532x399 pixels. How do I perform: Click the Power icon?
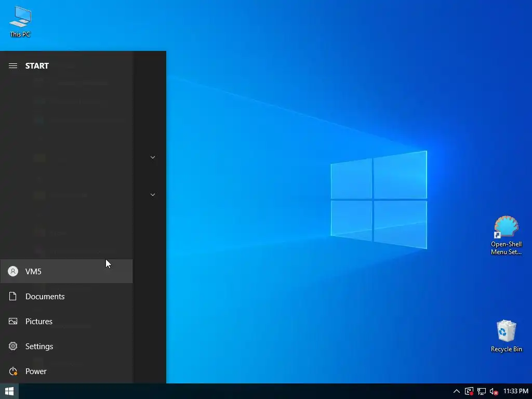click(13, 371)
